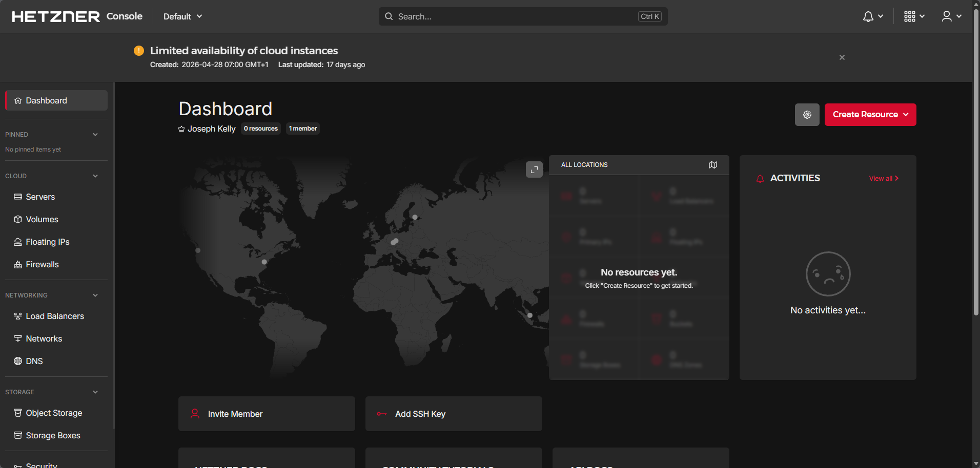Click the Activities bell icon

[x=760, y=179]
